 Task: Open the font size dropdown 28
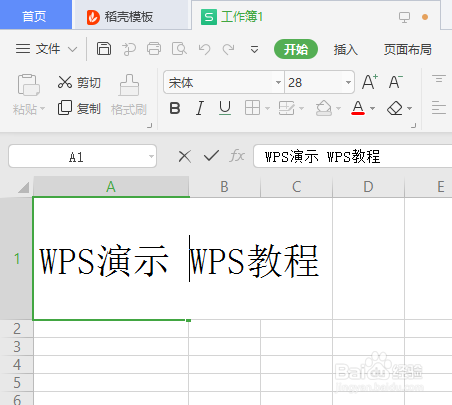[x=348, y=82]
